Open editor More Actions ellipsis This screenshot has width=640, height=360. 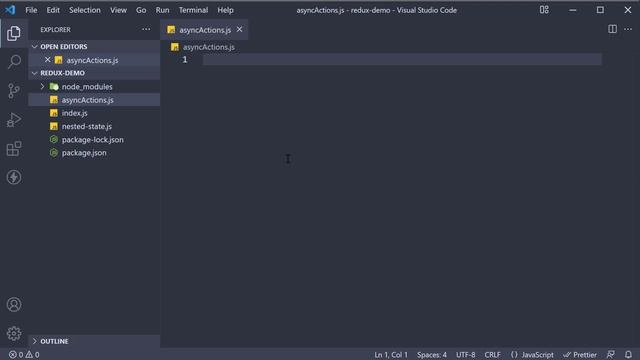coord(628,29)
